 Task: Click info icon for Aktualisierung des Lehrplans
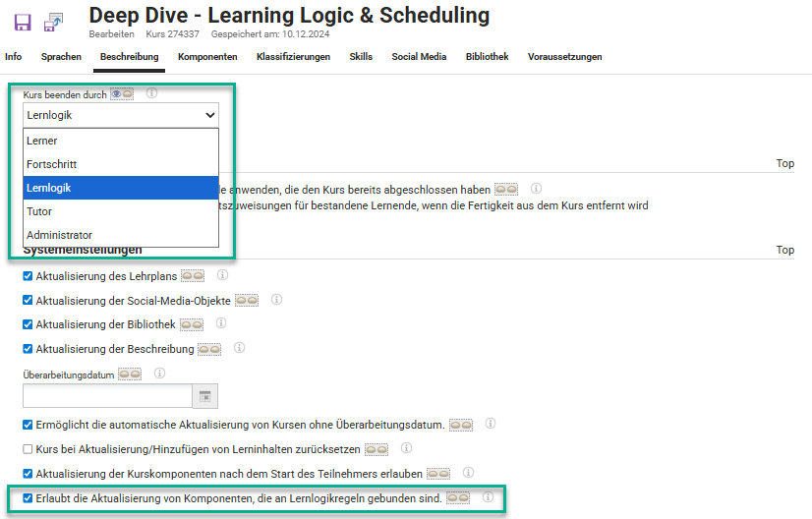222,275
